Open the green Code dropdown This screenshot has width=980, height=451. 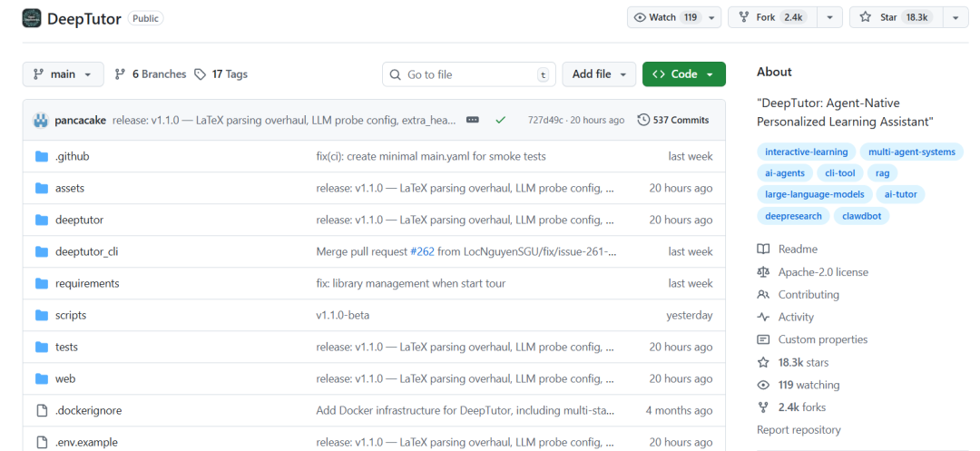(684, 74)
